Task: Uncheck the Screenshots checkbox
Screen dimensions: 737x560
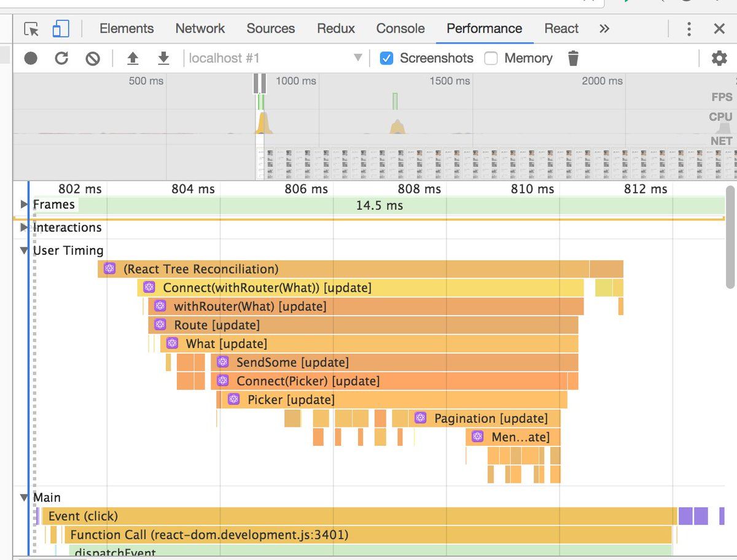Action: coord(387,58)
